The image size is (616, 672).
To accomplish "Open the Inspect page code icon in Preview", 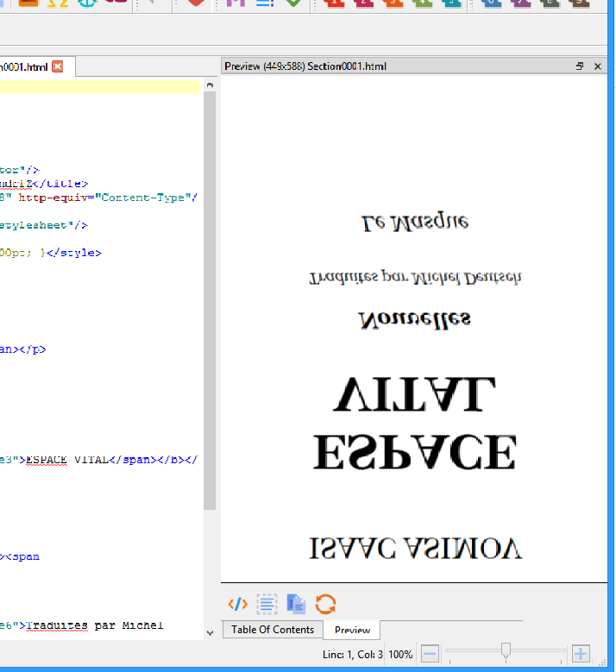I will [x=236, y=604].
